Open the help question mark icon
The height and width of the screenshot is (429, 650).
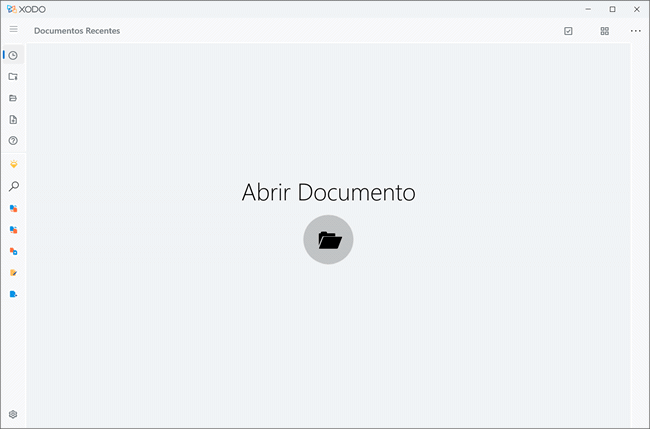point(13,141)
